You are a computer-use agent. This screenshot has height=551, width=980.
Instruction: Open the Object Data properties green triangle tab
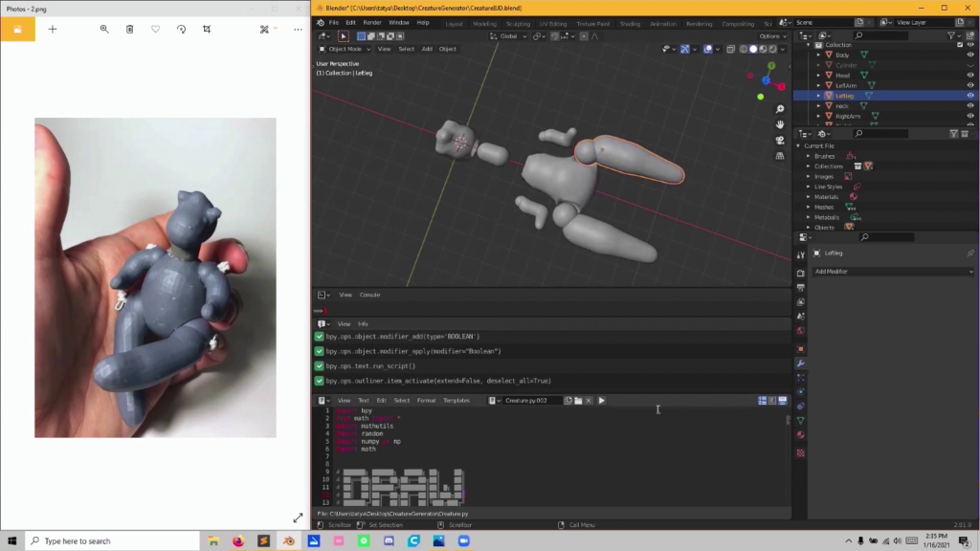(x=801, y=421)
